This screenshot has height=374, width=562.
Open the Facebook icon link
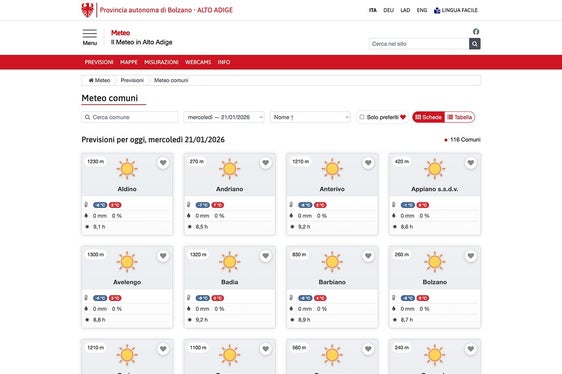point(476,32)
